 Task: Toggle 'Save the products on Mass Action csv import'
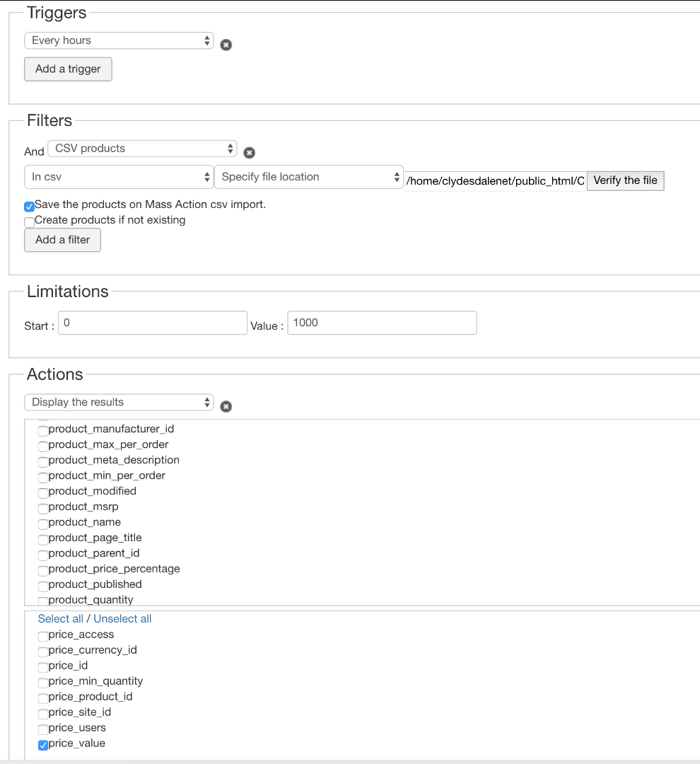click(x=30, y=207)
